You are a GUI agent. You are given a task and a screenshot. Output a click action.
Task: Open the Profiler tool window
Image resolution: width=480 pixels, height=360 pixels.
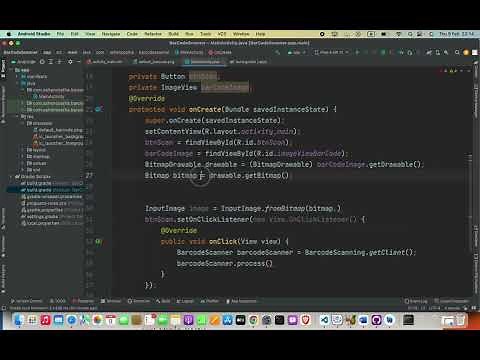pyautogui.click(x=210, y=301)
